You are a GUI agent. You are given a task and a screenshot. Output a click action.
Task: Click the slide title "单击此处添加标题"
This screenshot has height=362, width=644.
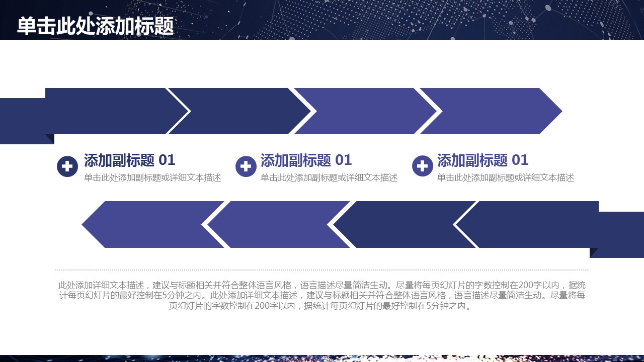[x=96, y=26]
